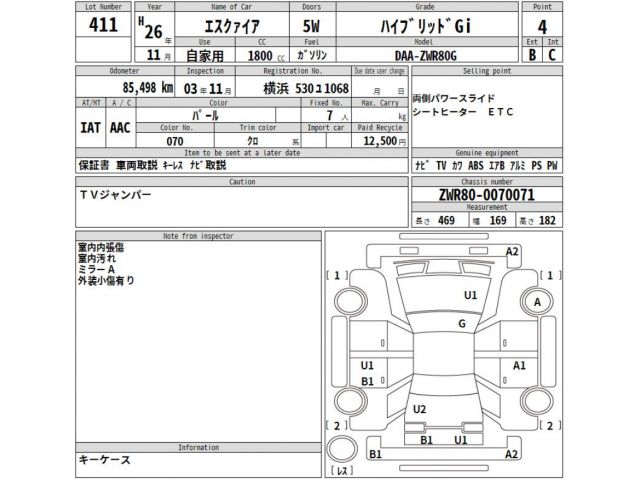The height and width of the screenshot is (480, 640).
Task: Select the TV genuine equipment entry
Action: (441, 166)
